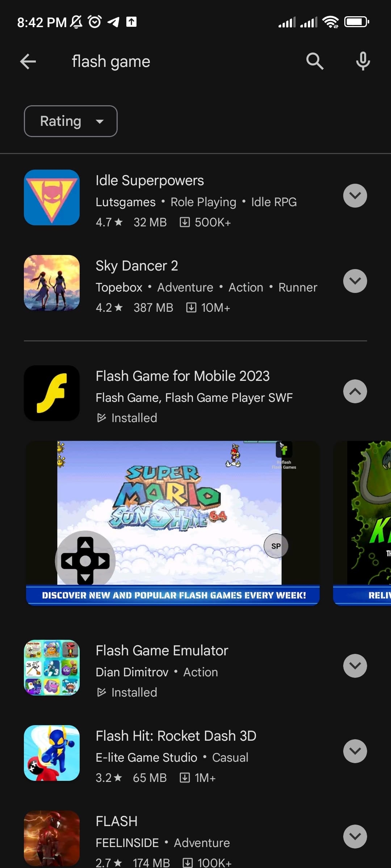Viewport: 391px width, 868px height.
Task: Tap Telegram notification icon in status bar
Action: click(113, 22)
